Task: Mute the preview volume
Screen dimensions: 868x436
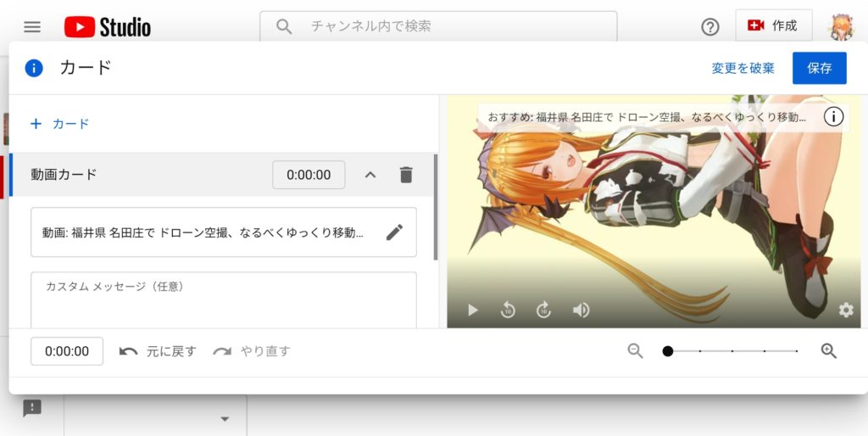Action: click(581, 310)
